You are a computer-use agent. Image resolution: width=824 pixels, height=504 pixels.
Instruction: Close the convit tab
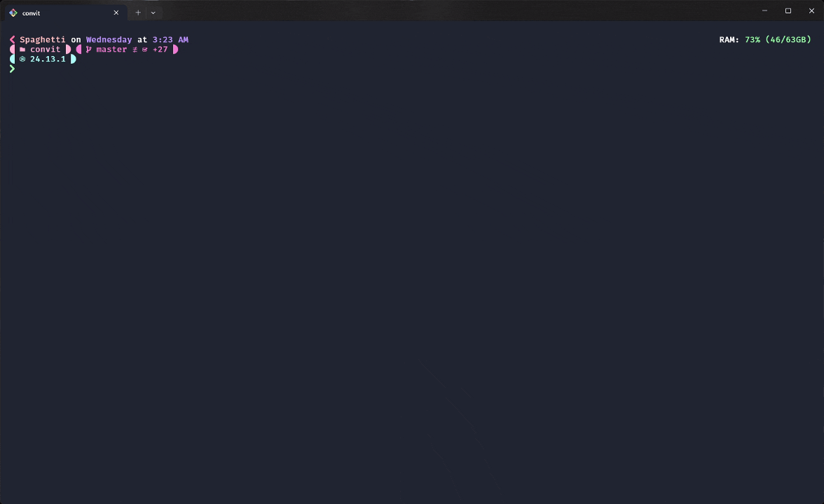[116, 13]
